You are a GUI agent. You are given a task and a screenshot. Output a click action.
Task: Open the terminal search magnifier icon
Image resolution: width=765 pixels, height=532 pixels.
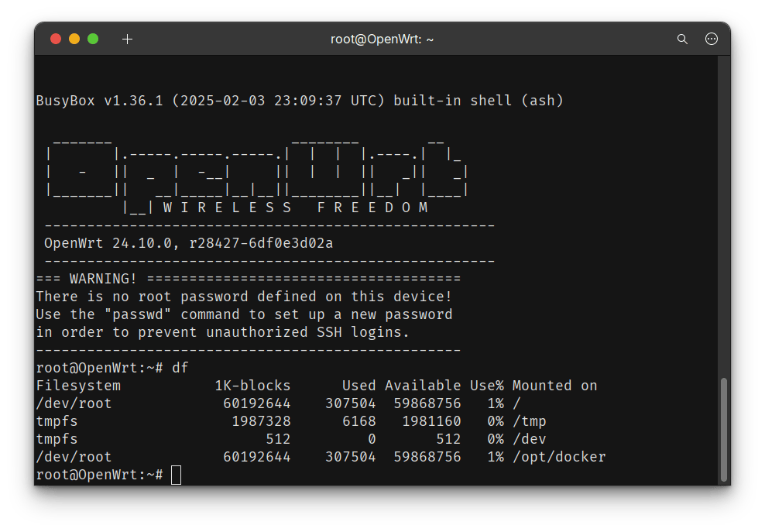pos(682,39)
